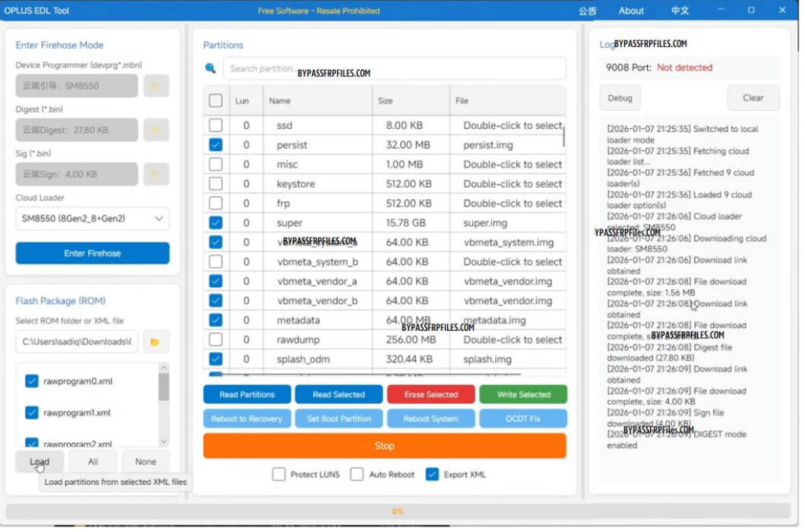
Task: Uncheck the vbmeta_vendor_a checkbox
Action: tap(215, 281)
